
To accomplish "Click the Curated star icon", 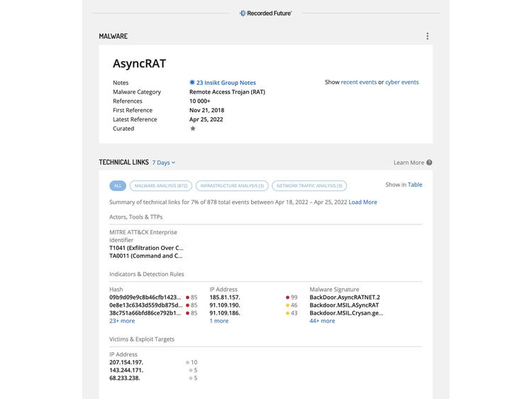I will point(192,129).
